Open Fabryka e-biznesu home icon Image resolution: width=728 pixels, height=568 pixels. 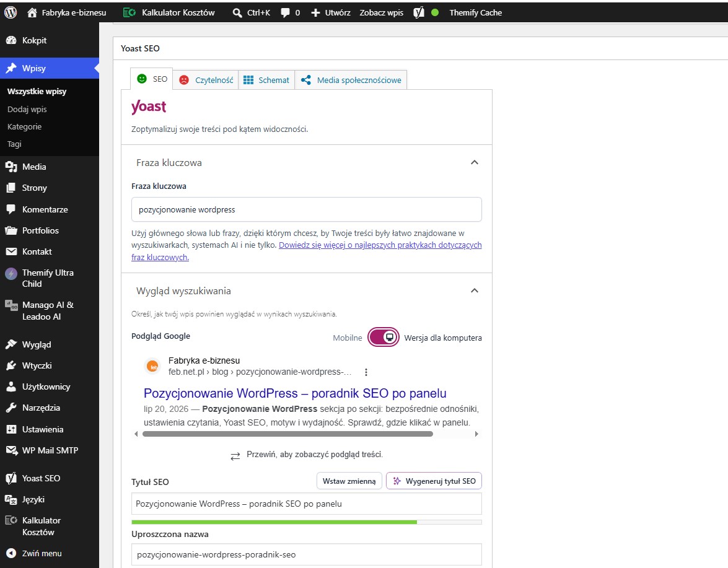[32, 12]
